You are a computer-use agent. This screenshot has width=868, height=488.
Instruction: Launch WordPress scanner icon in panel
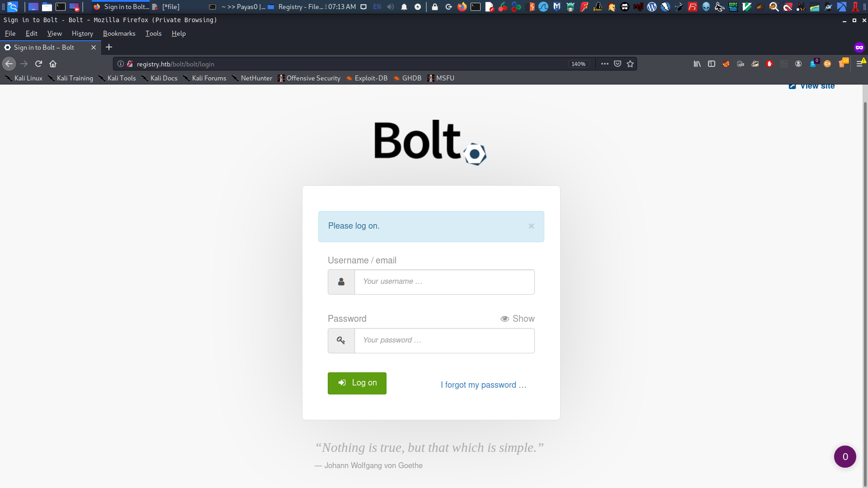(652, 7)
